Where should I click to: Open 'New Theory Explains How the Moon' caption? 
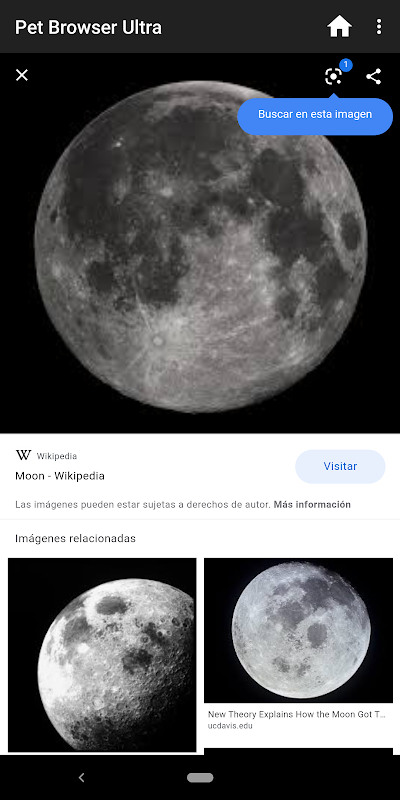(x=296, y=715)
